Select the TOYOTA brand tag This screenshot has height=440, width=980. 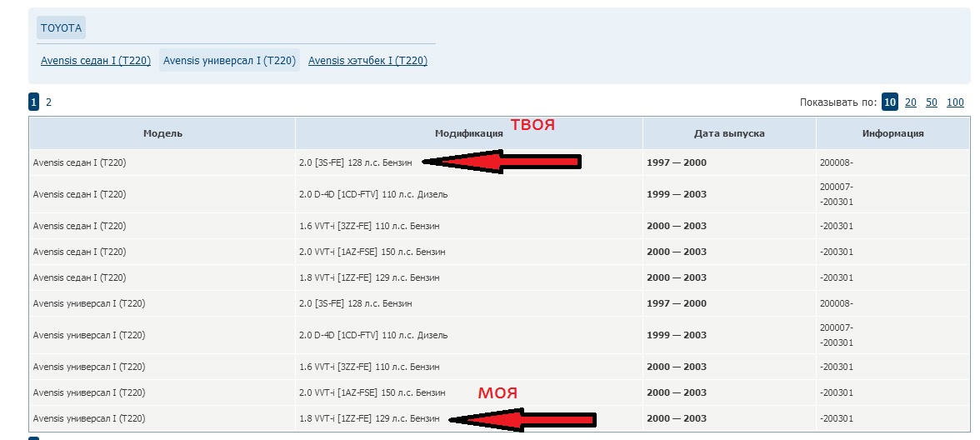(62, 27)
